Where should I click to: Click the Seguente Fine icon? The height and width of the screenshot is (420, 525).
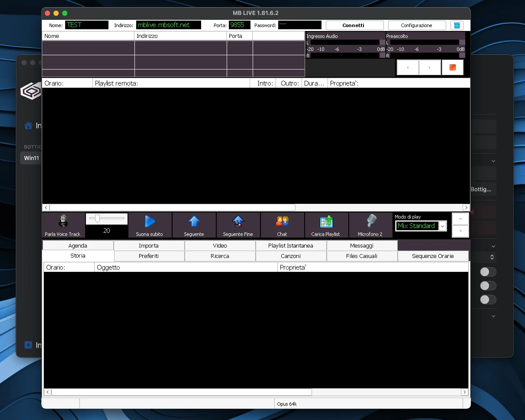238,221
